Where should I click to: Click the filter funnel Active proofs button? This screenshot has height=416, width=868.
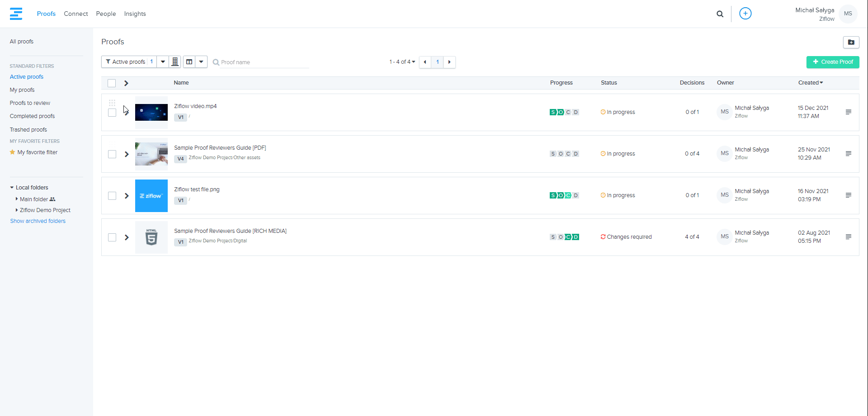(129, 62)
